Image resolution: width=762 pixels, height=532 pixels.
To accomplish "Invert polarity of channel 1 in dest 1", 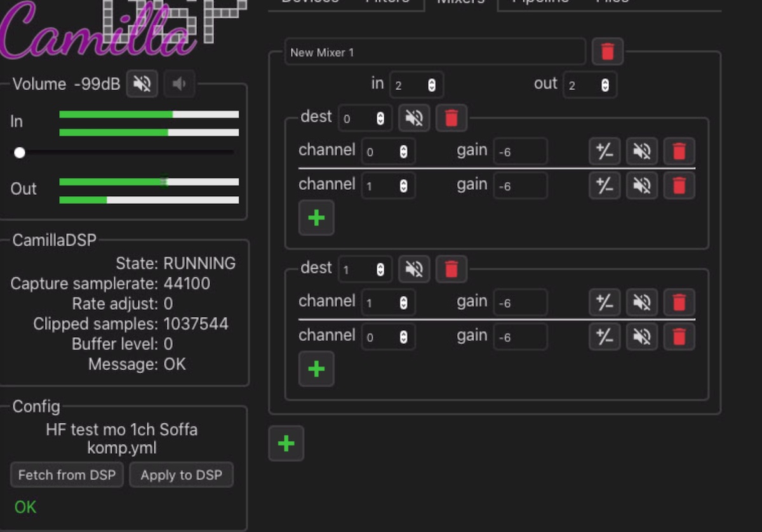I will coord(605,302).
